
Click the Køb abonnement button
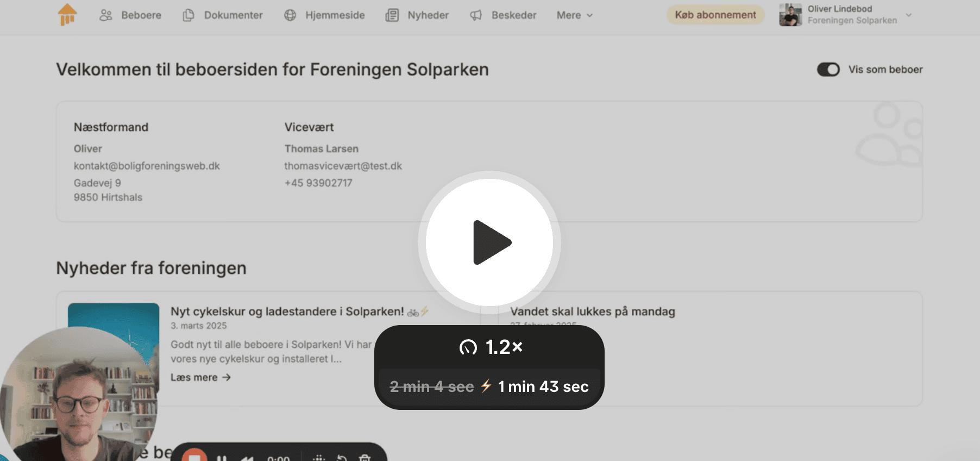click(x=715, y=15)
